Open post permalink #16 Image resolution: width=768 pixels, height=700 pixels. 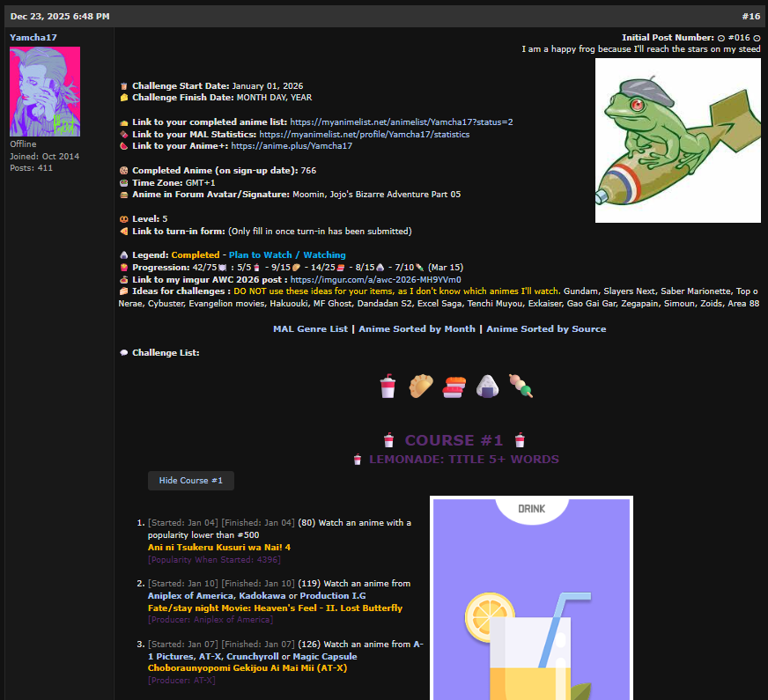(x=751, y=16)
